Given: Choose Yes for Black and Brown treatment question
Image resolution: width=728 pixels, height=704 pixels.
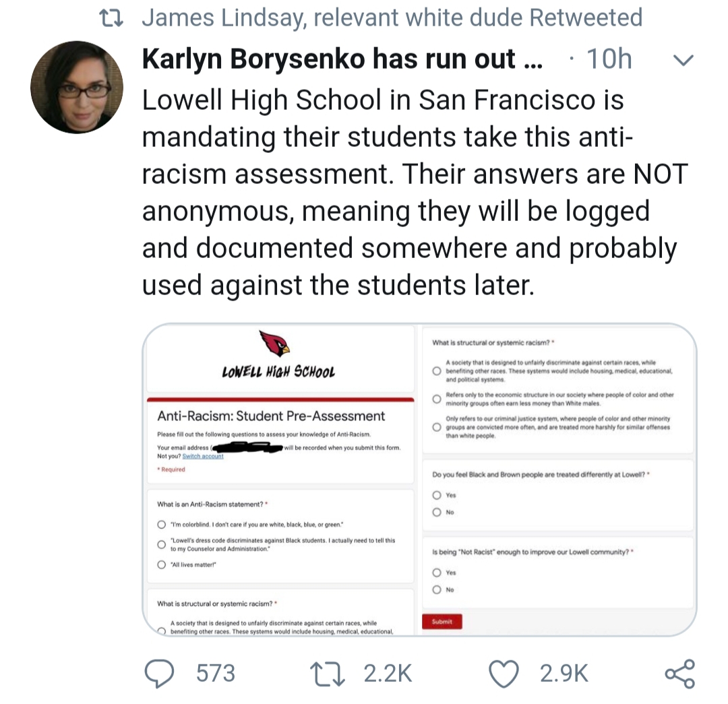Looking at the screenshot, I should [x=437, y=495].
